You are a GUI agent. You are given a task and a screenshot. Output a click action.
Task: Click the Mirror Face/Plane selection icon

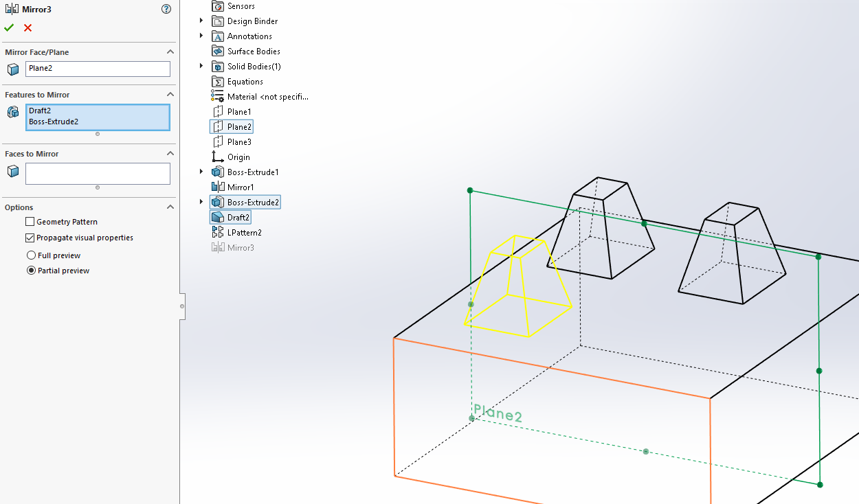click(x=13, y=69)
